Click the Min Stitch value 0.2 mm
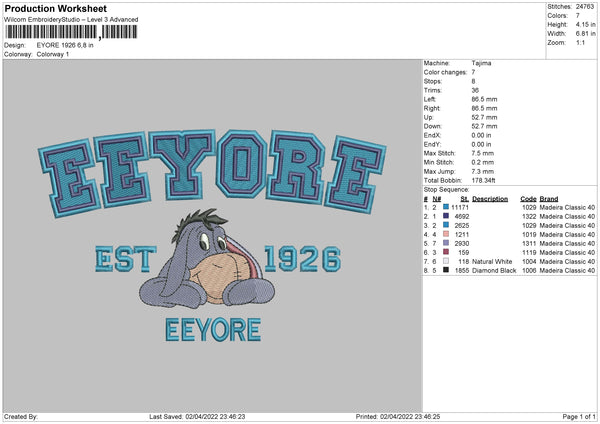The image size is (600, 424). [x=483, y=162]
